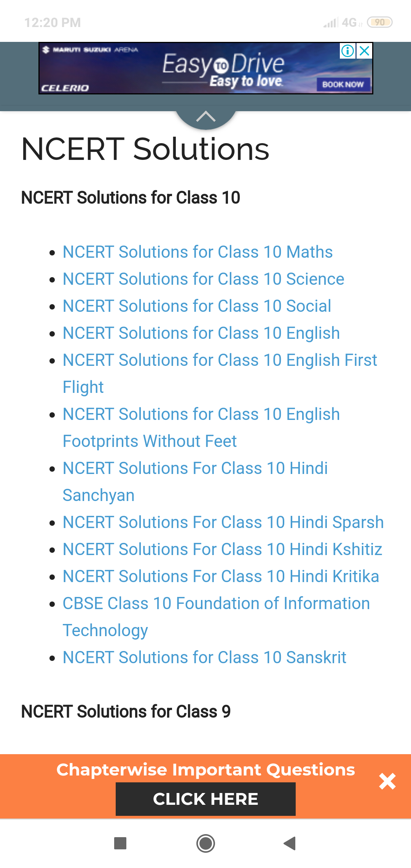411x868 pixels.
Task: Dismiss the Chapterwise Important Questions banner
Action: point(387,781)
